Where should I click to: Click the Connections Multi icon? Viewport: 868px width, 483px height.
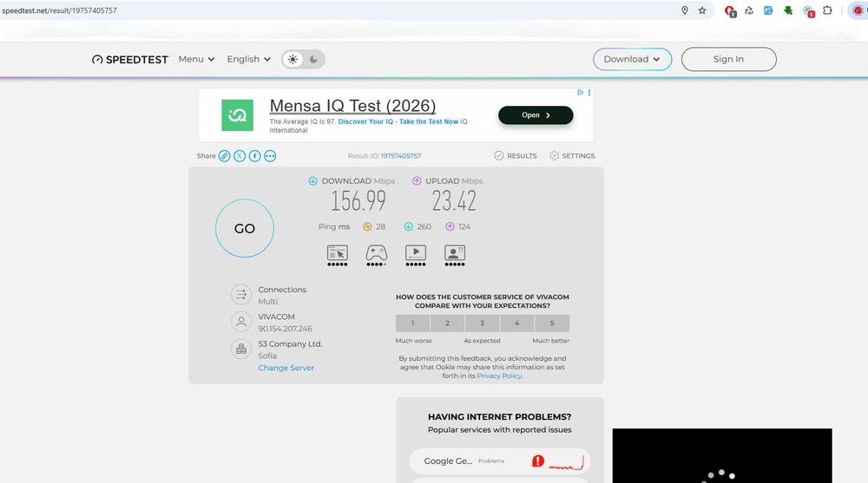point(240,294)
